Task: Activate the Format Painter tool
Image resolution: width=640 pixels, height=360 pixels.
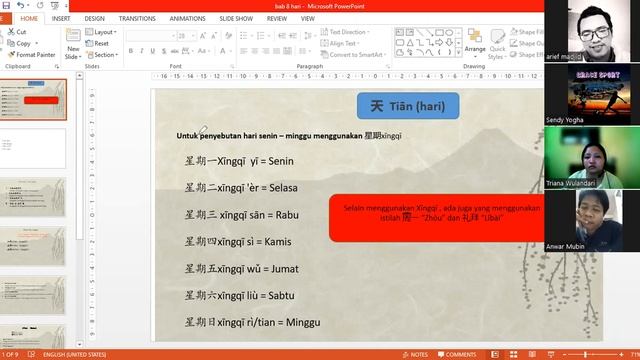Action: pos(31,55)
